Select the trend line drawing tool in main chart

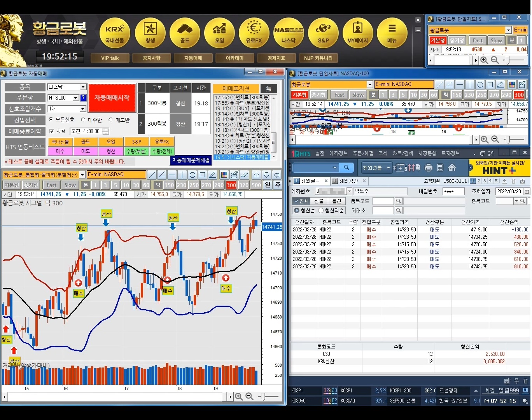point(152,175)
